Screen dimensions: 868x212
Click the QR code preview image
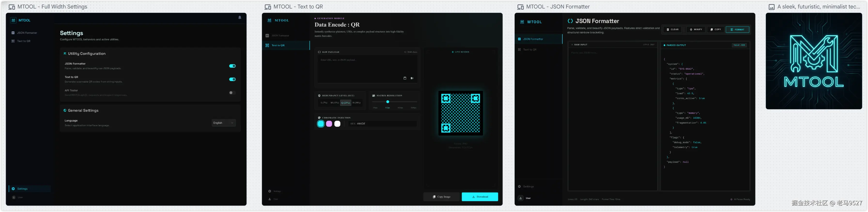(461, 113)
